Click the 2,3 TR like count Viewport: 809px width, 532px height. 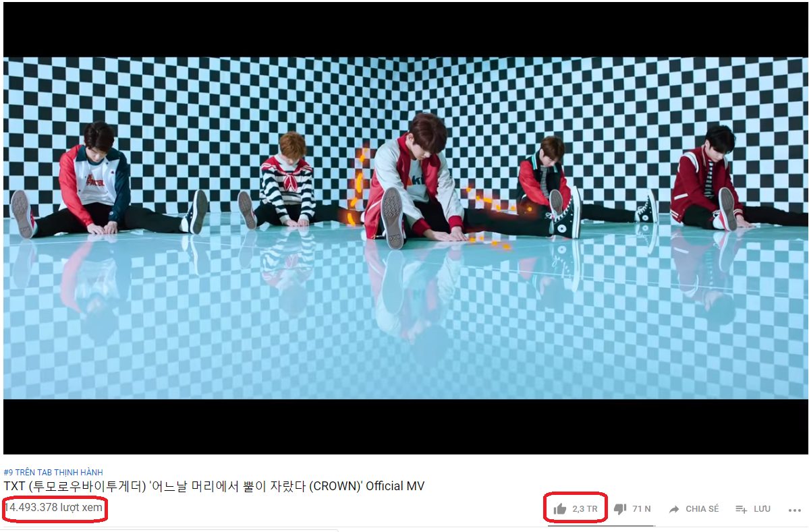[x=584, y=509]
